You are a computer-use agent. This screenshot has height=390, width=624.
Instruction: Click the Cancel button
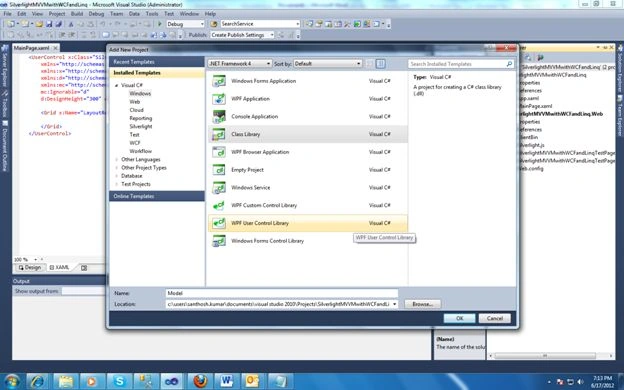click(x=495, y=318)
